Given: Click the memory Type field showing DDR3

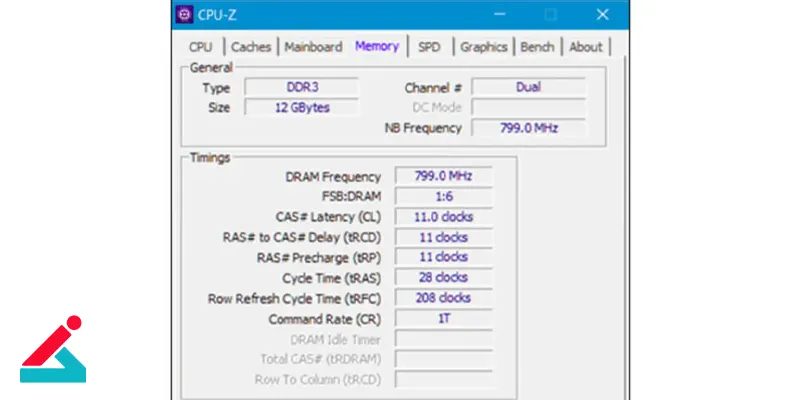Looking at the screenshot, I should (302, 87).
